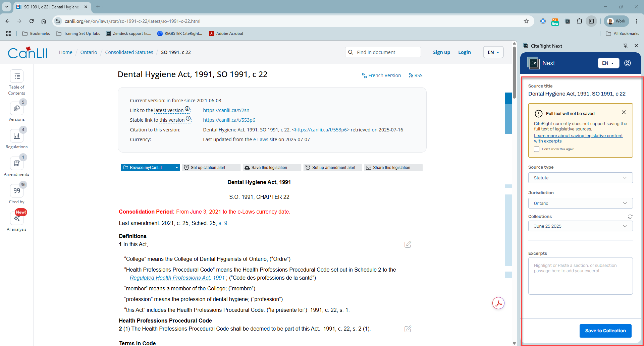Open the Source type dropdown

point(580,178)
